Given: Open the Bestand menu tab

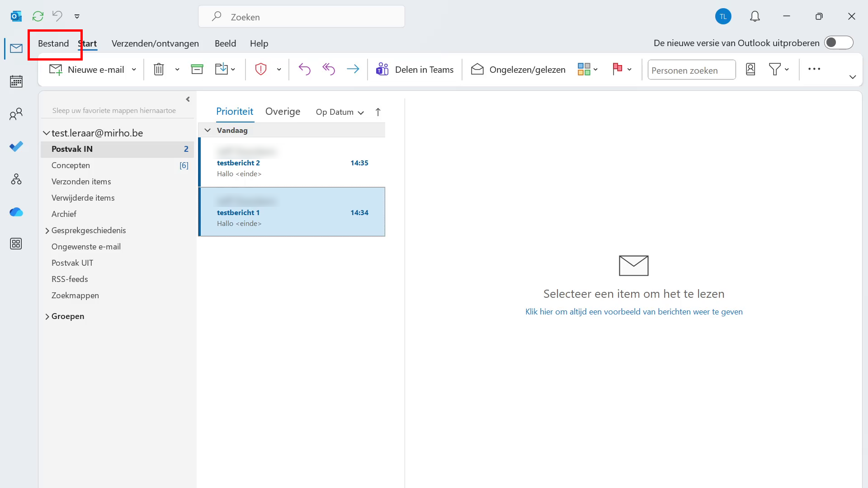Looking at the screenshot, I should coord(53,43).
